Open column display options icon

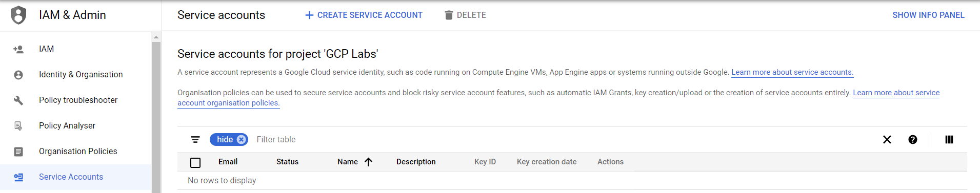pos(949,139)
